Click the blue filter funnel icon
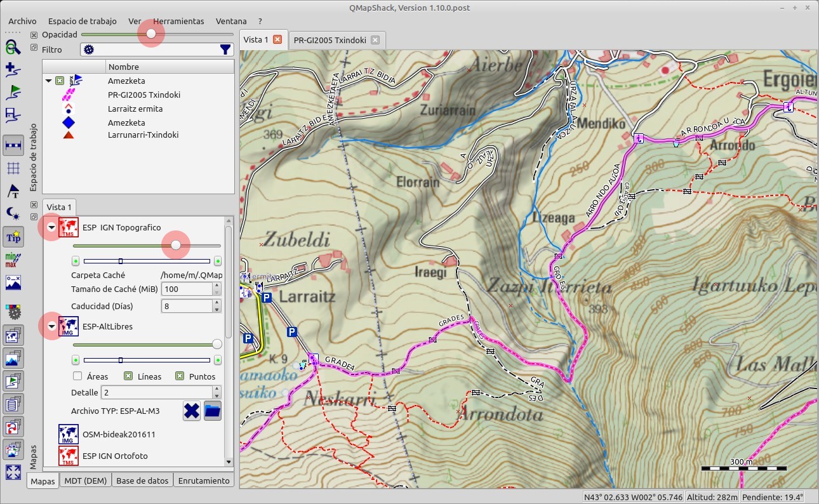 (x=225, y=50)
